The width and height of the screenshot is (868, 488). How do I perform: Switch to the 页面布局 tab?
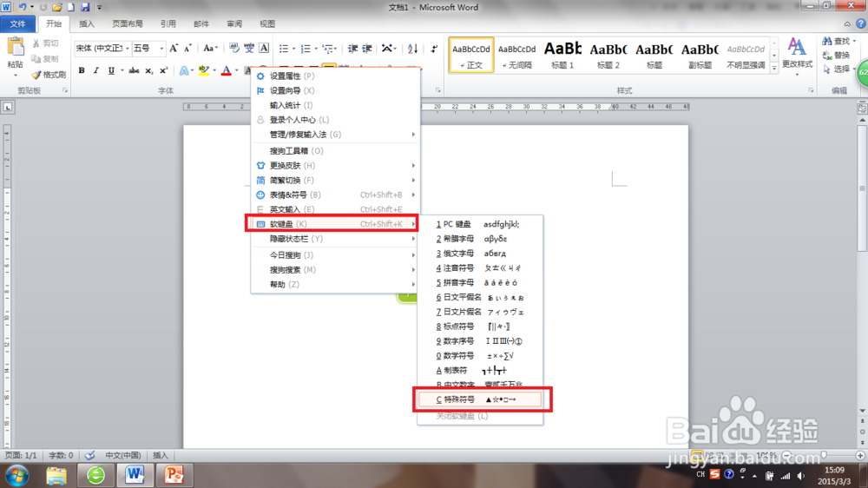128,23
